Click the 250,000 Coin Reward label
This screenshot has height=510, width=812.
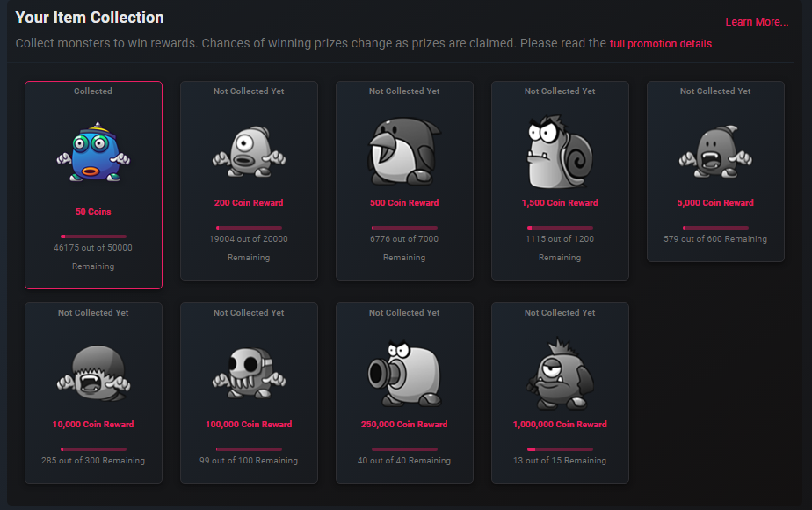pyautogui.click(x=404, y=425)
